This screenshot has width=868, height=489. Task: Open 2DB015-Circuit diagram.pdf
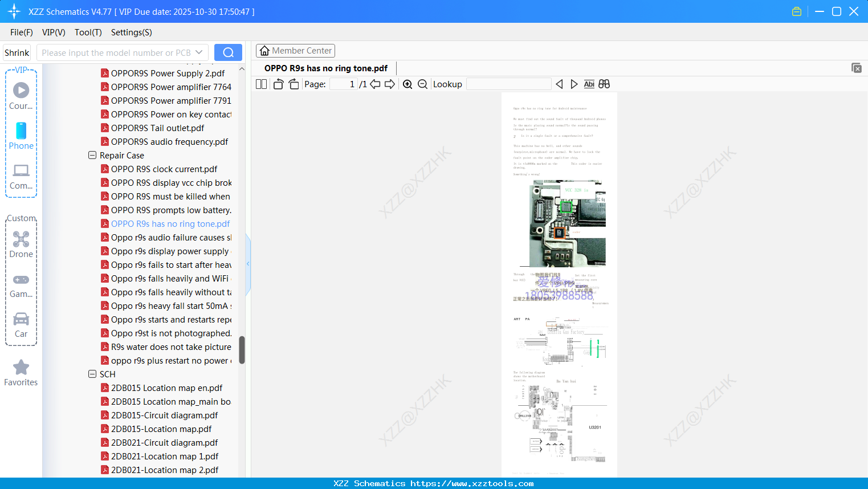[164, 415]
